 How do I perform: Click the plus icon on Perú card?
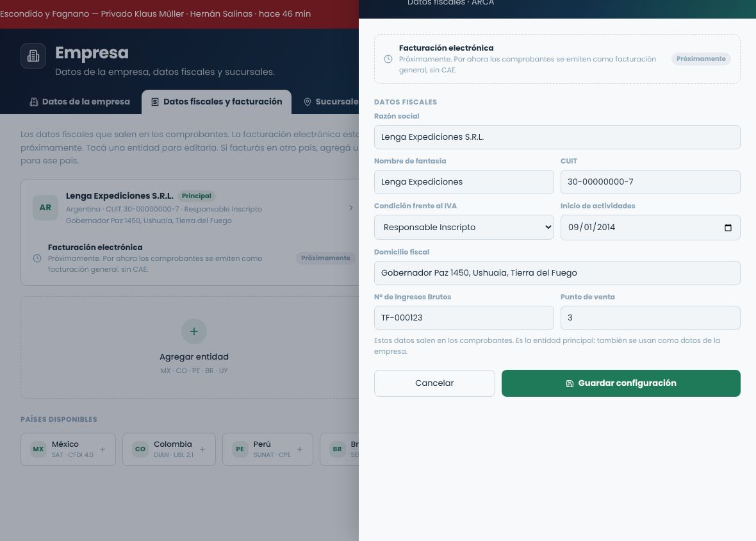pyautogui.click(x=300, y=449)
